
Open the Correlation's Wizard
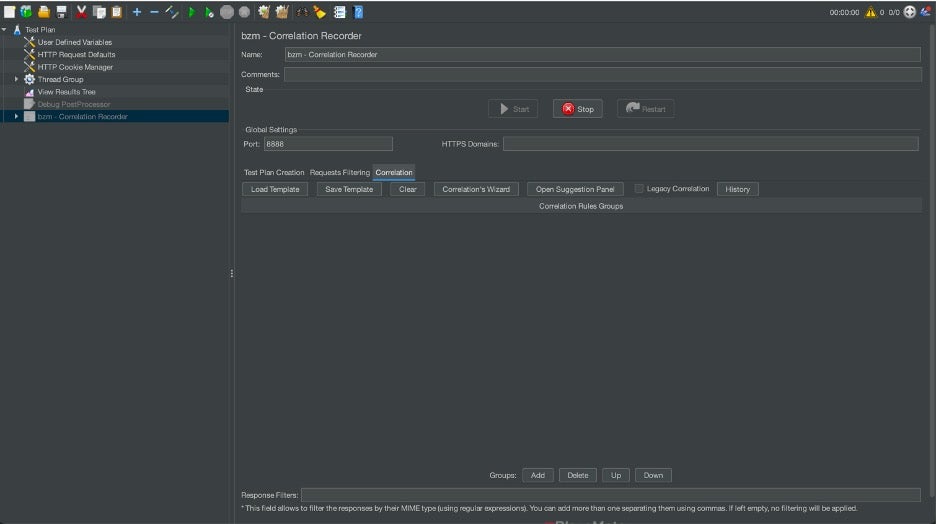coord(476,189)
